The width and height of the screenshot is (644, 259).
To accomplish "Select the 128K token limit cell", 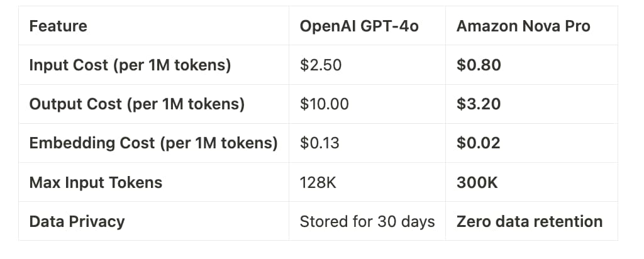I will click(318, 183).
